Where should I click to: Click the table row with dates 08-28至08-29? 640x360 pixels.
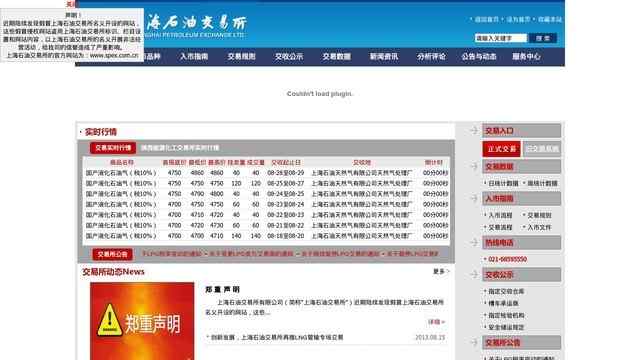(267, 173)
